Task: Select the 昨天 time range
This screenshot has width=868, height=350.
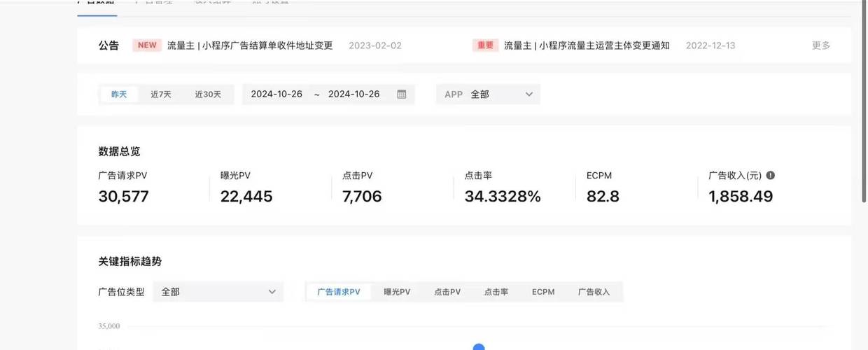Action: point(119,94)
